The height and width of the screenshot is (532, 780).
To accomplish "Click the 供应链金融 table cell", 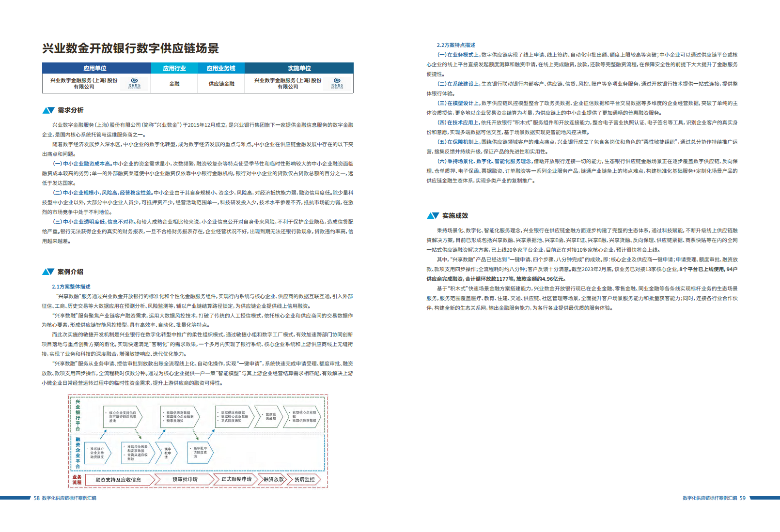I will (221, 84).
